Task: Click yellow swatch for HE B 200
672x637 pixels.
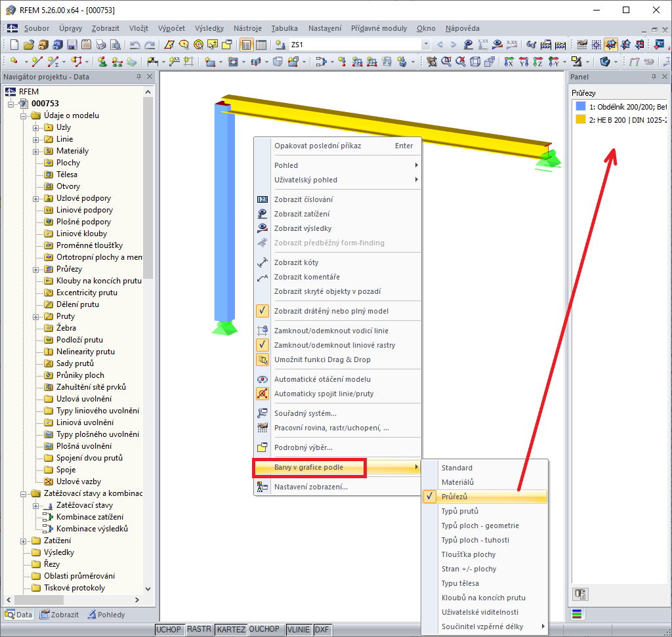Action: coord(581,119)
